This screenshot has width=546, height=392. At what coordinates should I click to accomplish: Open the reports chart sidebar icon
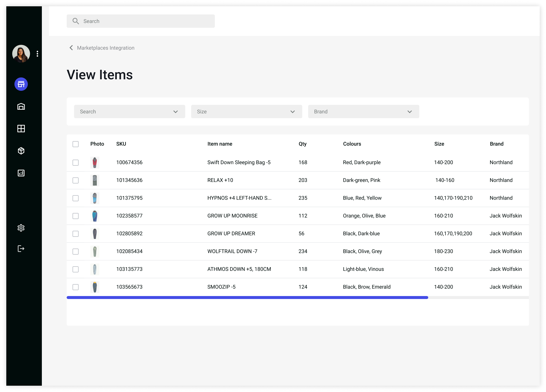pyautogui.click(x=21, y=173)
